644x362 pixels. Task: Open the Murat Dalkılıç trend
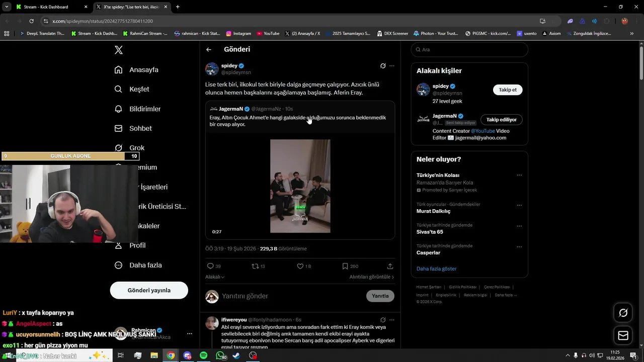pyautogui.click(x=433, y=211)
